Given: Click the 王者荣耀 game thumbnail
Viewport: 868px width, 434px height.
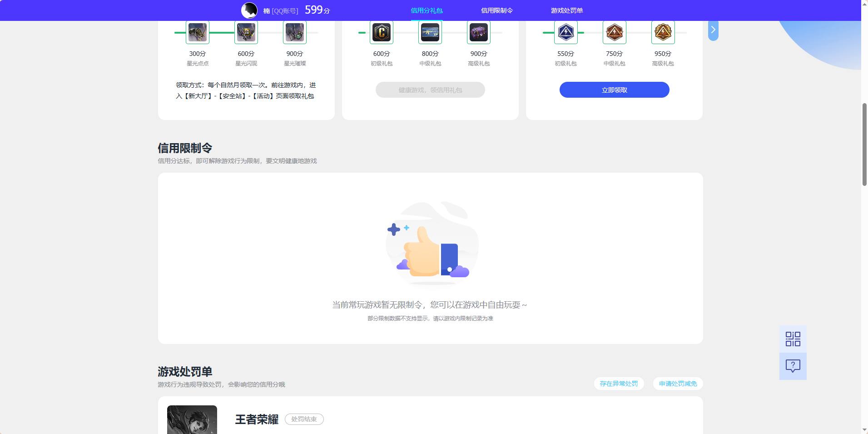Looking at the screenshot, I should [x=192, y=419].
